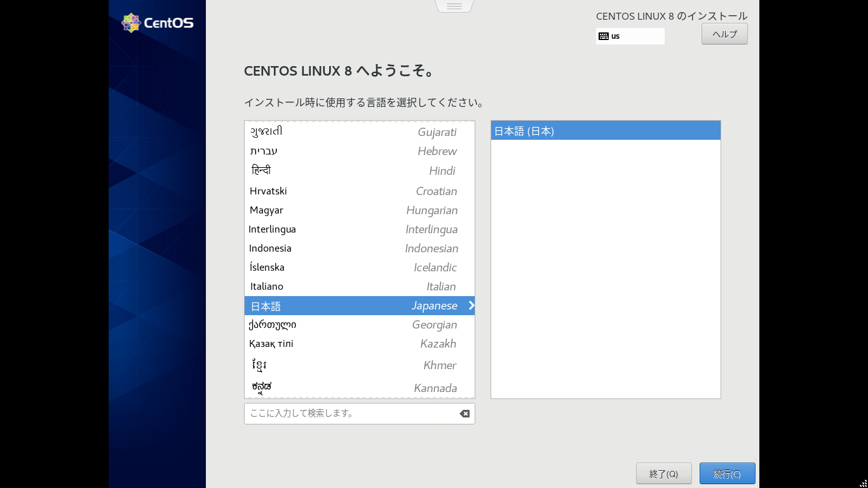Viewport: 868px width, 488px height.
Task: Select the Hebrew language row
Action: [360, 151]
